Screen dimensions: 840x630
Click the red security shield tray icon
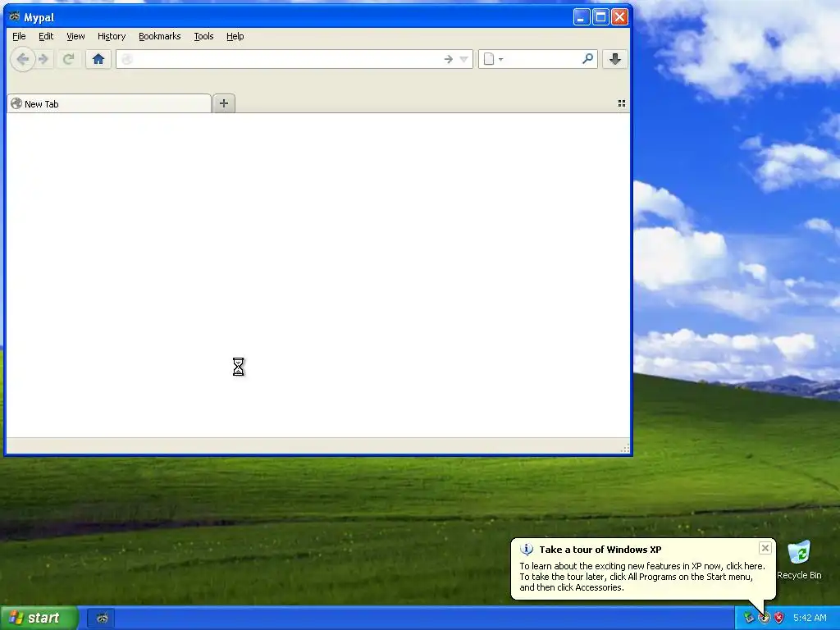tap(779, 618)
